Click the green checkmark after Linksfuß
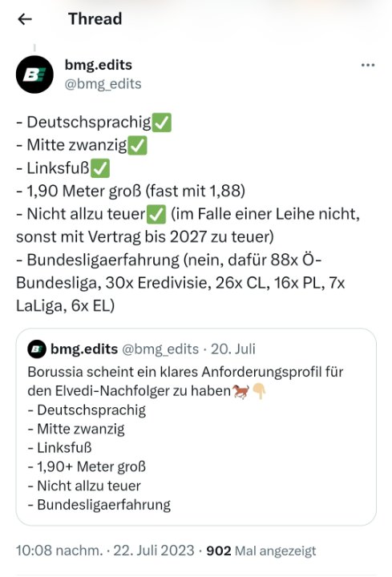 point(99,168)
